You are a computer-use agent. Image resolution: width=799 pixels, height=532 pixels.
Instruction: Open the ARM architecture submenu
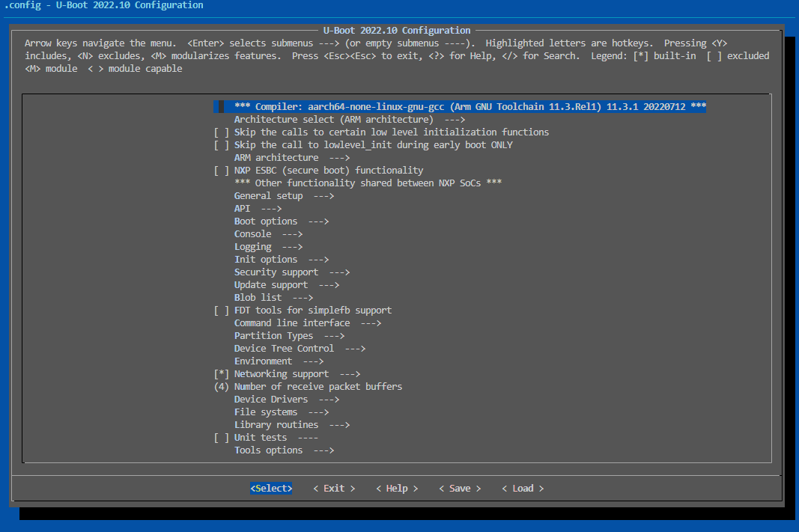[292, 158]
